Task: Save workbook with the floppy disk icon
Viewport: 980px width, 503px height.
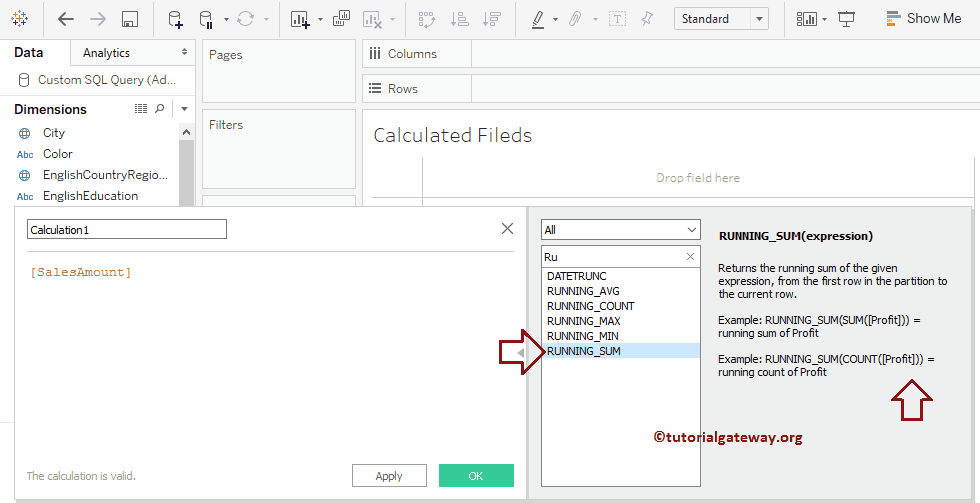Action: tap(130, 19)
